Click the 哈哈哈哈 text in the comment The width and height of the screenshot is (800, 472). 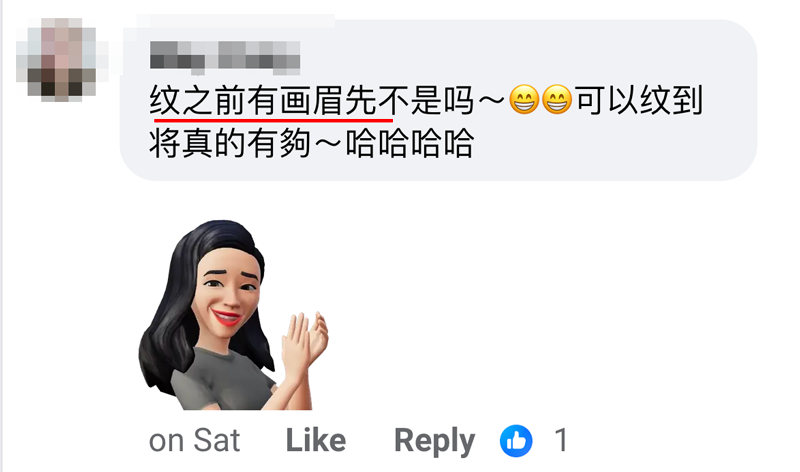tap(410, 143)
